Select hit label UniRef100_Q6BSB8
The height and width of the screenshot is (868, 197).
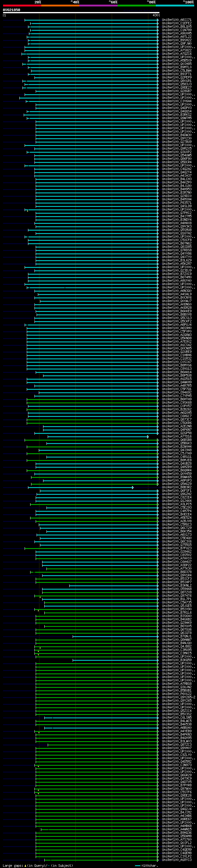(176, 440)
